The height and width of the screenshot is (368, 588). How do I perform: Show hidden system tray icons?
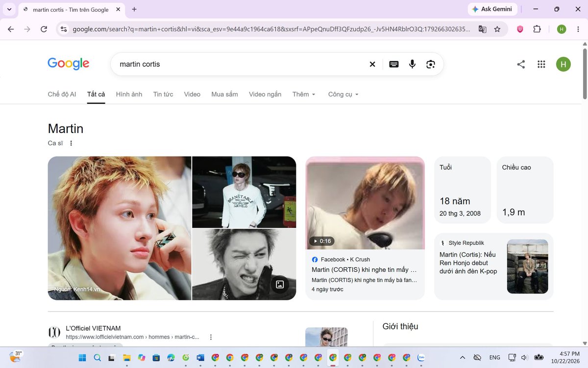[462, 357]
